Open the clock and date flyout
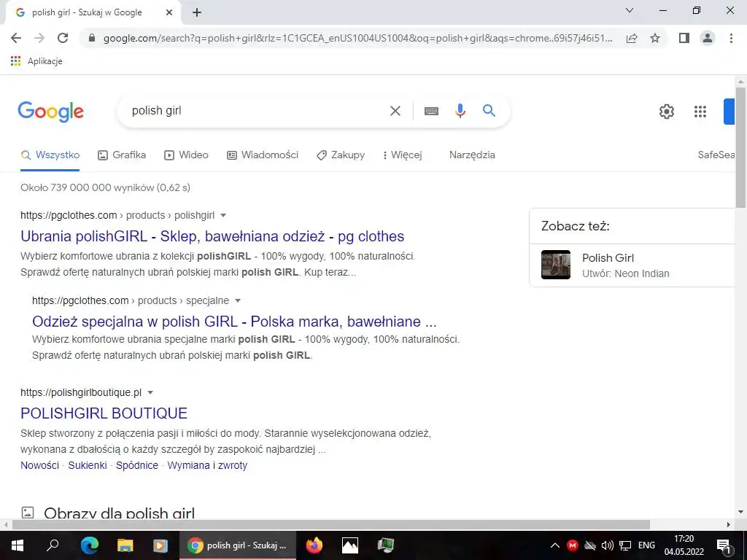Viewport: 747px width, 560px height. [684, 545]
